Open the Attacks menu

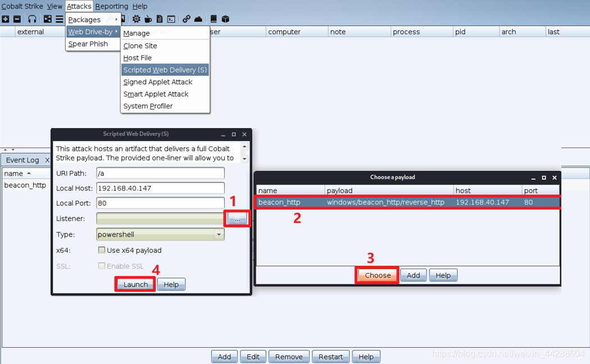click(79, 6)
